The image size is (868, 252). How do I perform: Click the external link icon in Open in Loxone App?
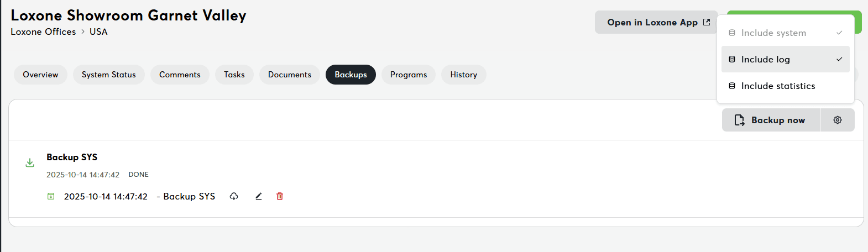click(707, 22)
